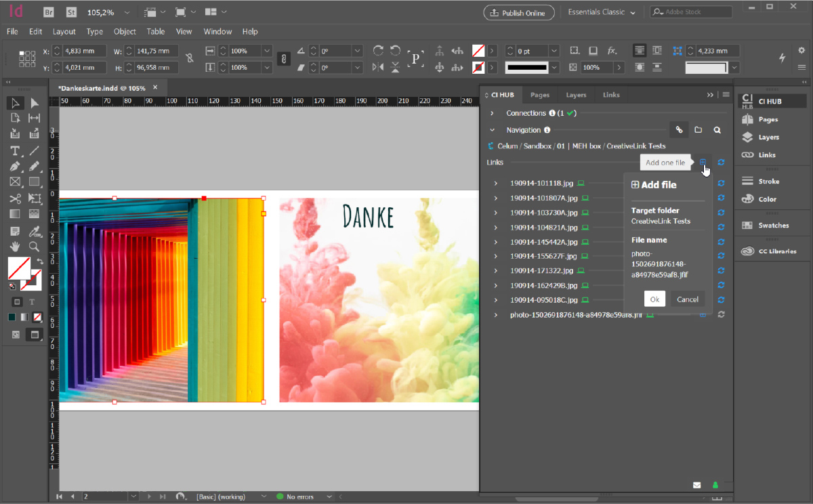Screen dimensions: 813x504
Task: Open the Essentials Classic workspace dropdown
Action: tap(602, 12)
